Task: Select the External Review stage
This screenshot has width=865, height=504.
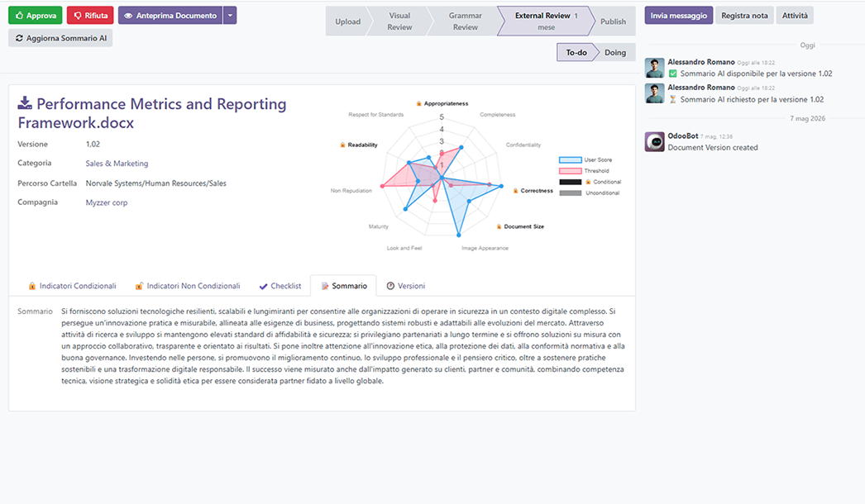Action: 546,21
